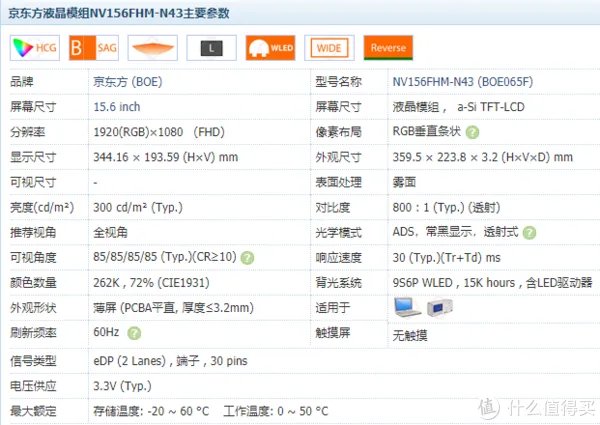The image size is (600, 425).
Task: Click the black L landscape badge
Action: 212,48
